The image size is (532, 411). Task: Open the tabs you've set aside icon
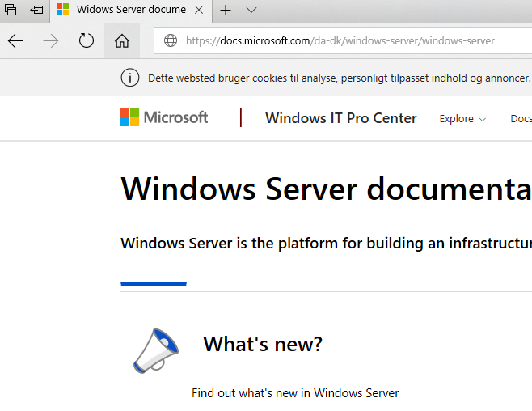[11, 10]
